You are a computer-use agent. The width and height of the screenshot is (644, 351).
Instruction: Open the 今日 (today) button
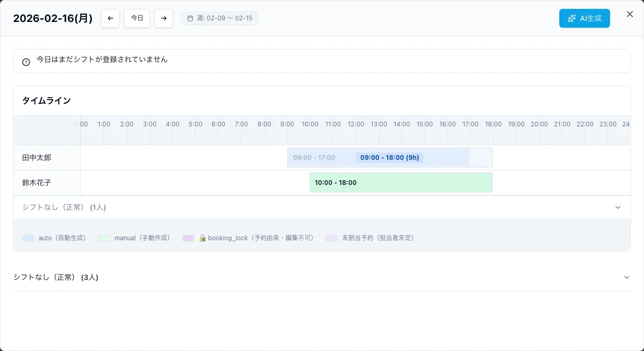coord(136,18)
